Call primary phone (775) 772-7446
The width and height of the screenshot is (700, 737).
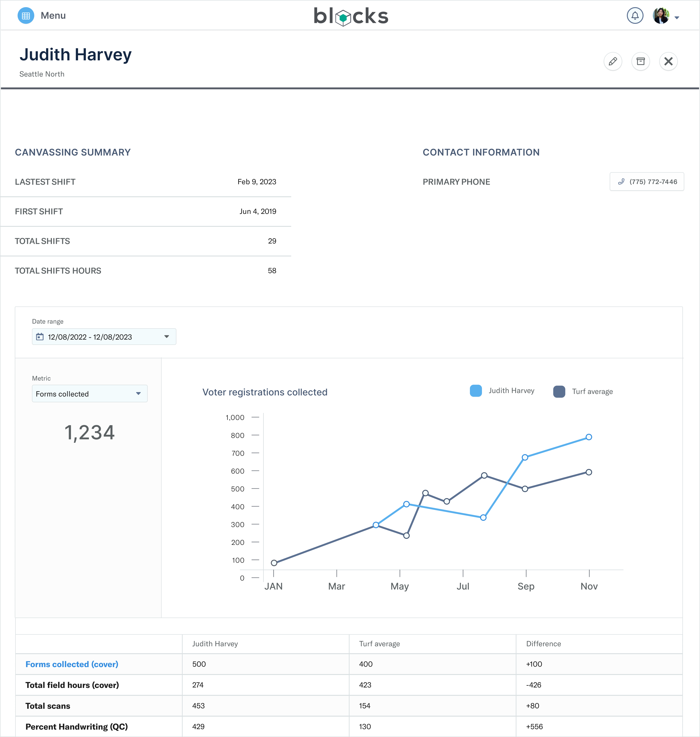point(647,182)
